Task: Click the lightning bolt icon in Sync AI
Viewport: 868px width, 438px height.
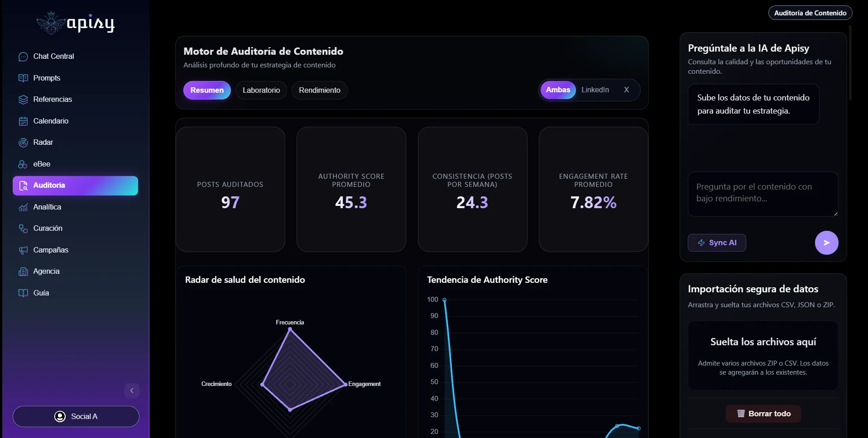Action: pos(701,243)
